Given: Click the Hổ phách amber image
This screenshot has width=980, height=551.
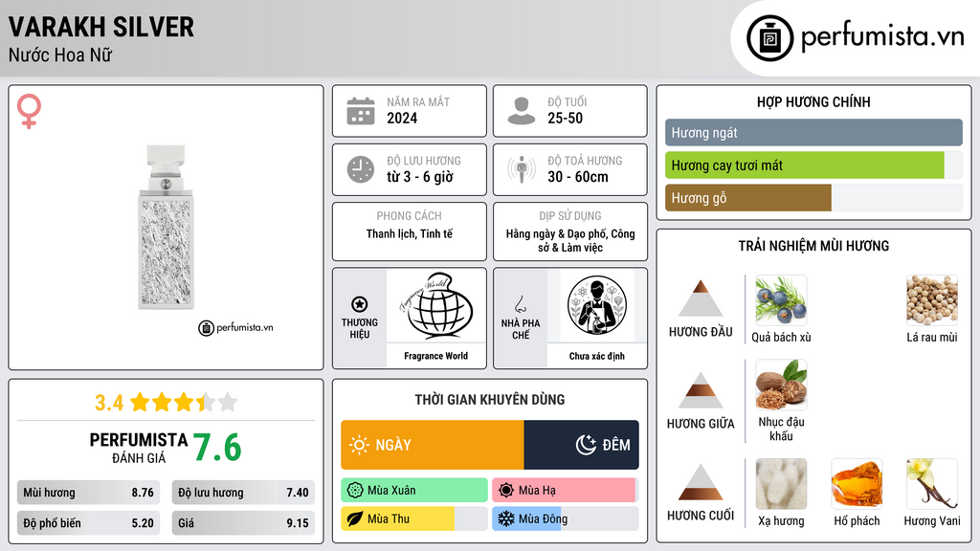Looking at the screenshot, I should [857, 484].
